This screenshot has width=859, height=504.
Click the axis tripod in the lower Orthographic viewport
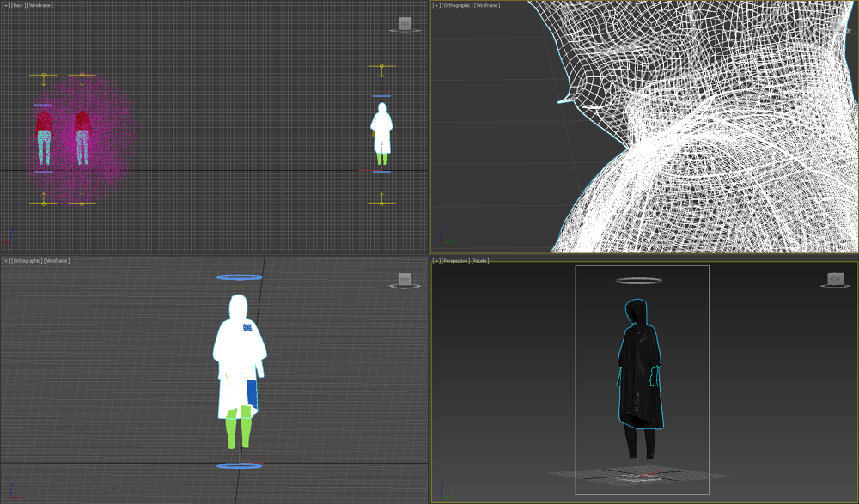(x=10, y=492)
